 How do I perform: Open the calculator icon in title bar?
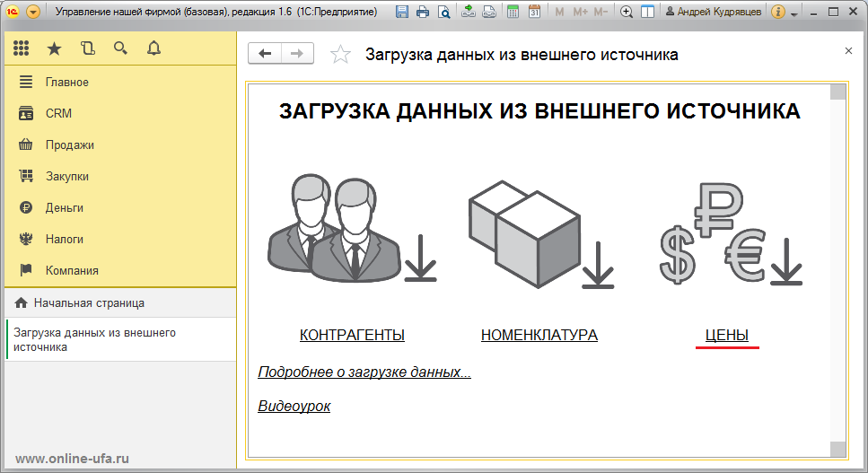[513, 12]
